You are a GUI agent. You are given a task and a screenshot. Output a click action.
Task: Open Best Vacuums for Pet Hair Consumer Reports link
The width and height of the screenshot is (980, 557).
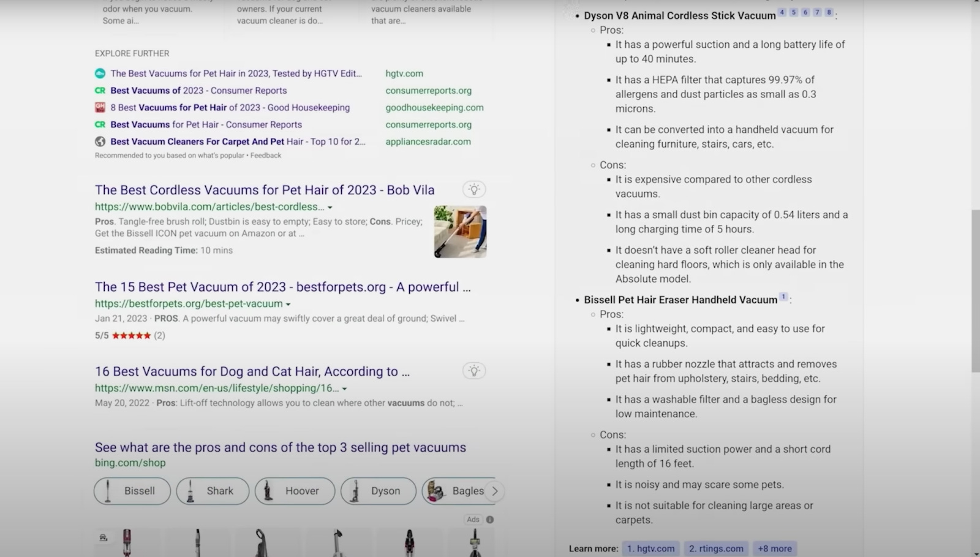tap(206, 124)
